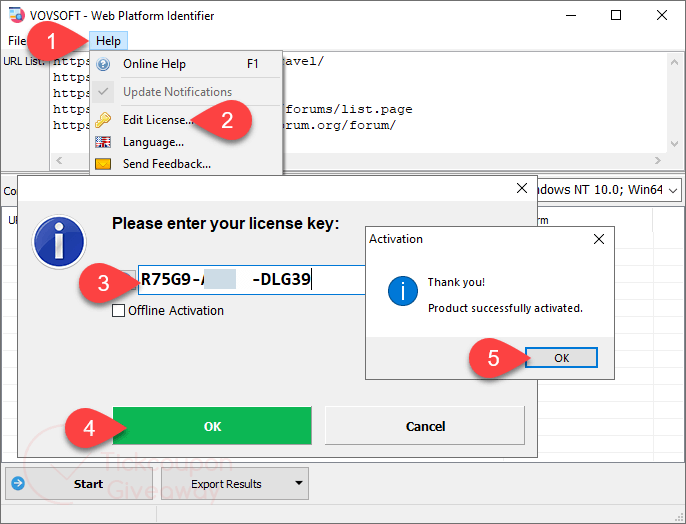Screen dimensions: 686x524
Task: Enable the Offline Activation checkbox
Action: point(119,311)
